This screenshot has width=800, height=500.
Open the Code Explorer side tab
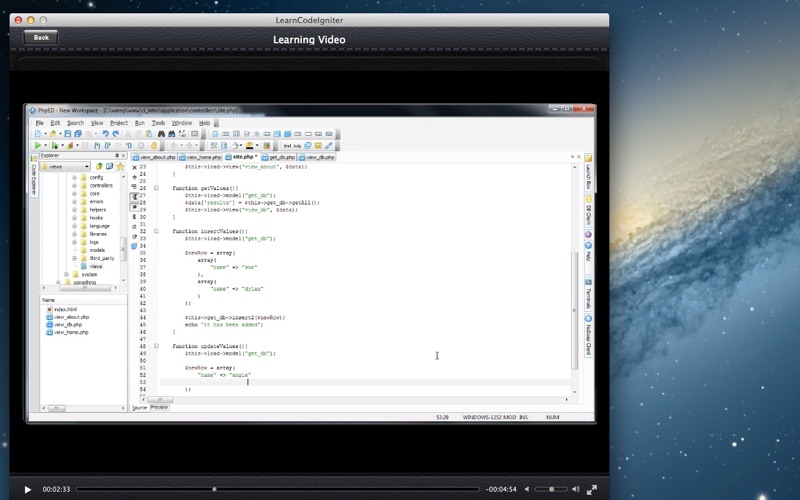[x=34, y=177]
